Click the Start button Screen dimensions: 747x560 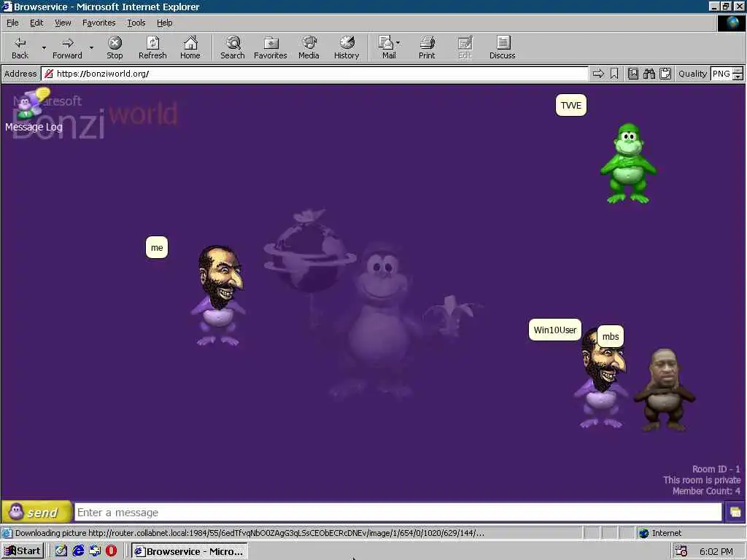(23, 551)
